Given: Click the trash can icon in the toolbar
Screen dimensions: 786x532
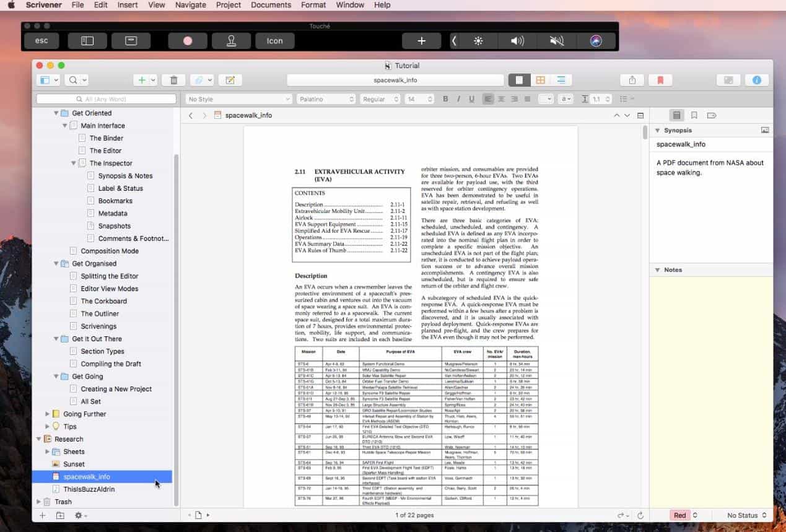Looking at the screenshot, I should 173,80.
